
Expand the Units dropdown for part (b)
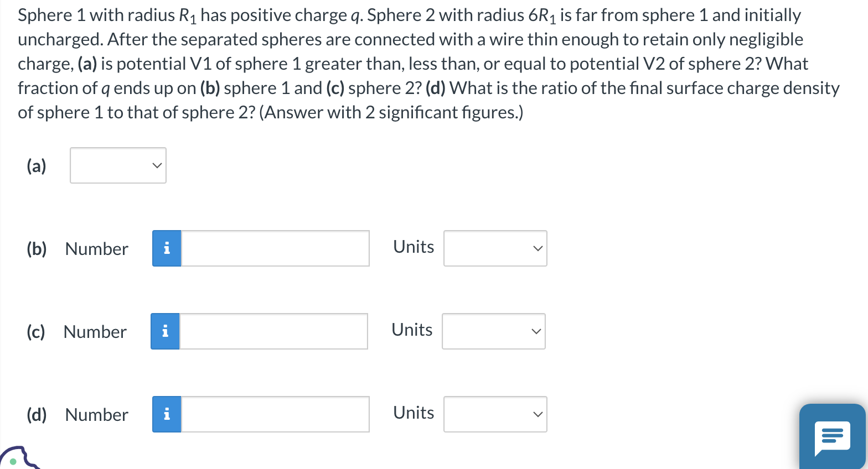494,248
